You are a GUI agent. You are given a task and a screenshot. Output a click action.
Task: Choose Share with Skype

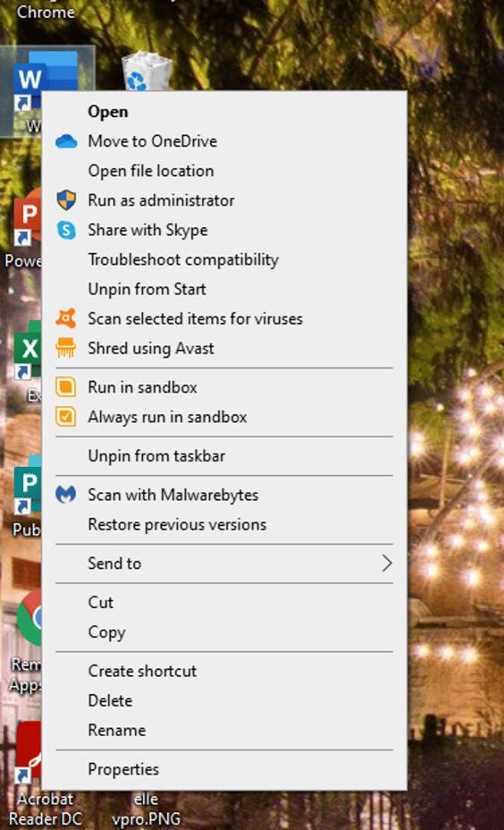pos(224,230)
